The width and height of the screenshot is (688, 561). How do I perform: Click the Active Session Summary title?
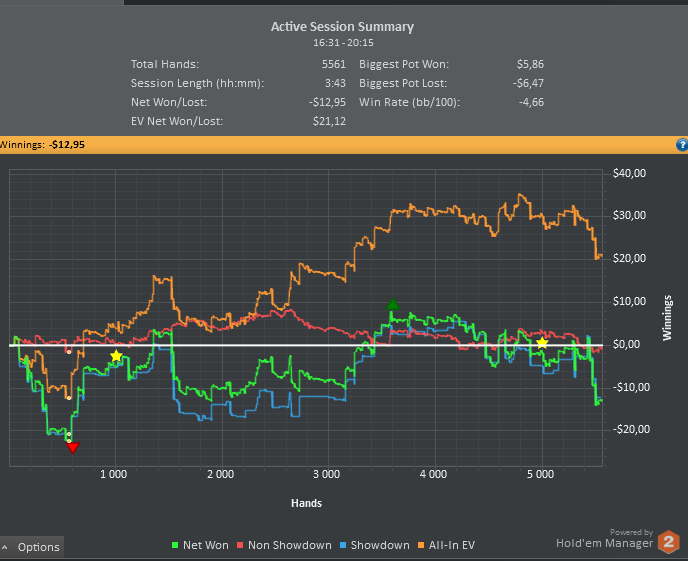[x=342, y=27]
